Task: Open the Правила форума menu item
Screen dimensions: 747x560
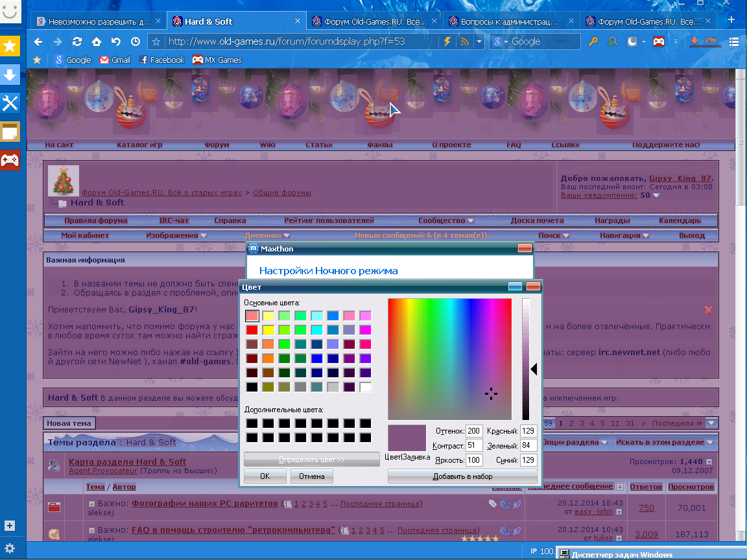Action: click(x=96, y=220)
